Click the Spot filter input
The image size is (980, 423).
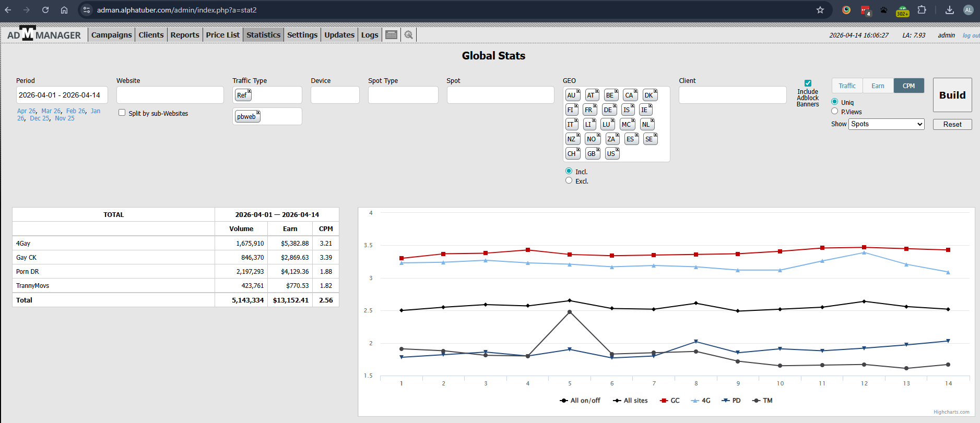(x=500, y=95)
